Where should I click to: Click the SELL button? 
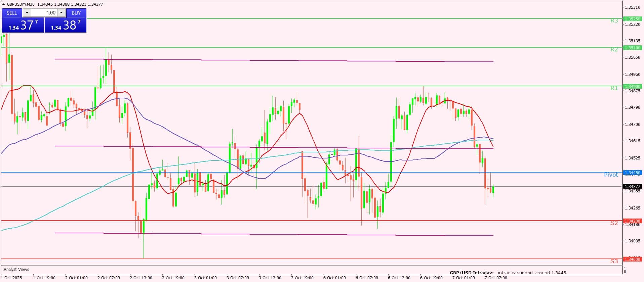click(12, 13)
